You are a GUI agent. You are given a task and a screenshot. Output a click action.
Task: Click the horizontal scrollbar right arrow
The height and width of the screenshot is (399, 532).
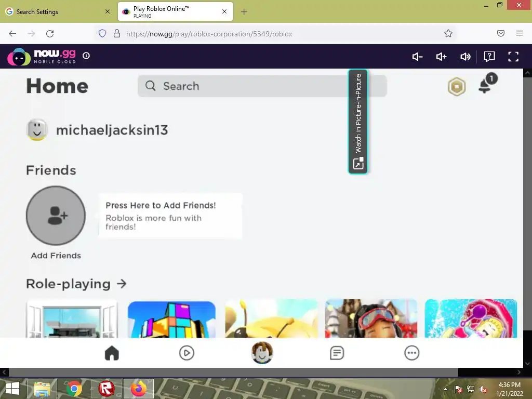click(x=519, y=372)
